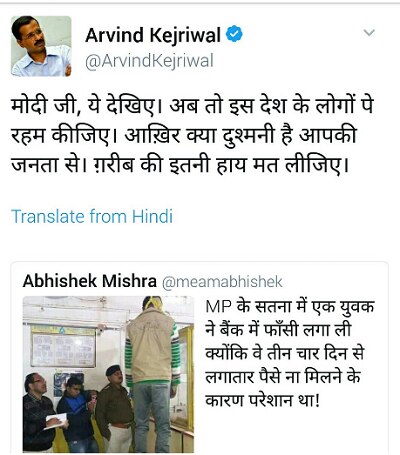Image resolution: width=400 pixels, height=455 pixels.
Task: Visit the @ArvindKejriwal handle
Action: click(149, 61)
